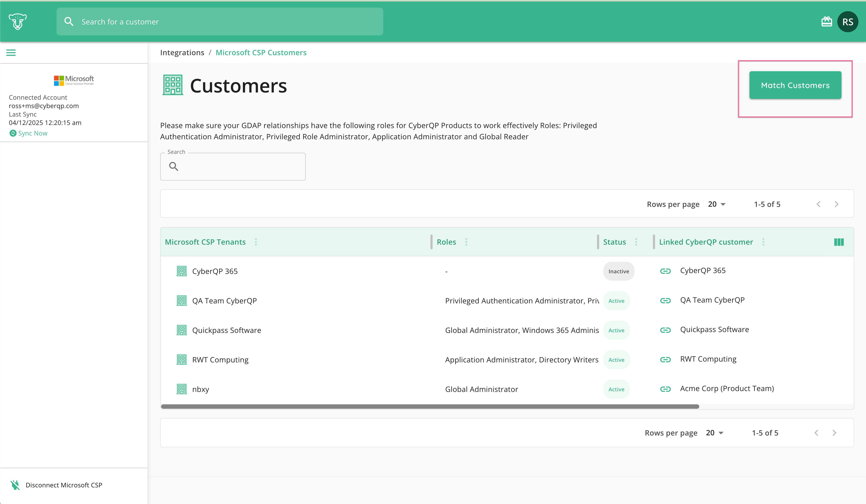
Task: Go to next page in bottom pagination
Action: point(834,433)
